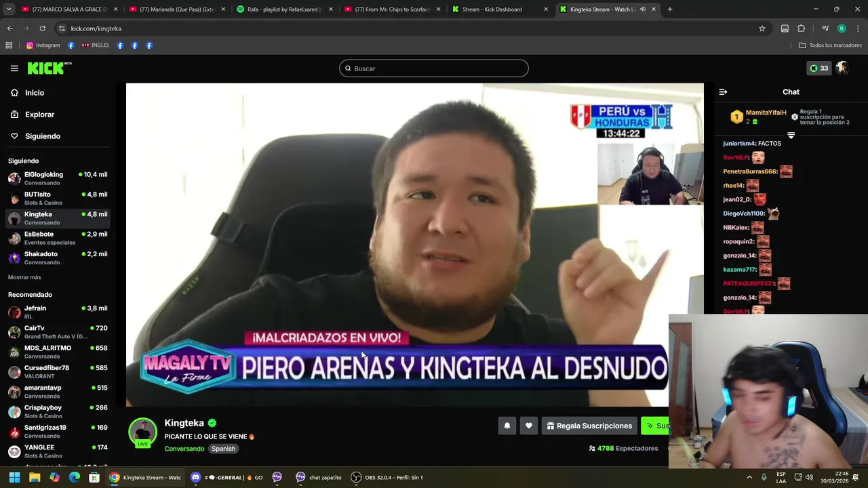Image resolution: width=868 pixels, height=488 pixels.
Task: Select Kingteka in followed channels list
Action: click(58, 218)
